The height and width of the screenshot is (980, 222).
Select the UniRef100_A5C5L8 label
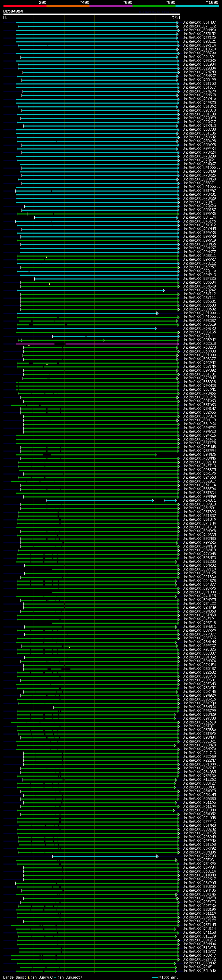199,343
